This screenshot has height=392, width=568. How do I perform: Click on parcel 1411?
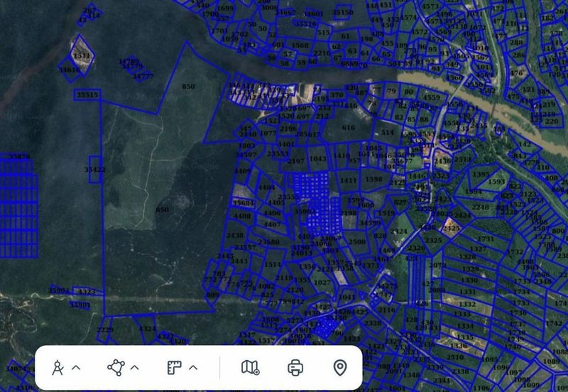click(348, 181)
